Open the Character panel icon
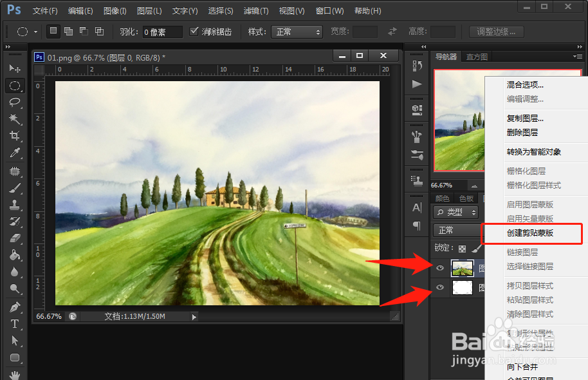Screen dimensions: 588x380 point(417,207)
